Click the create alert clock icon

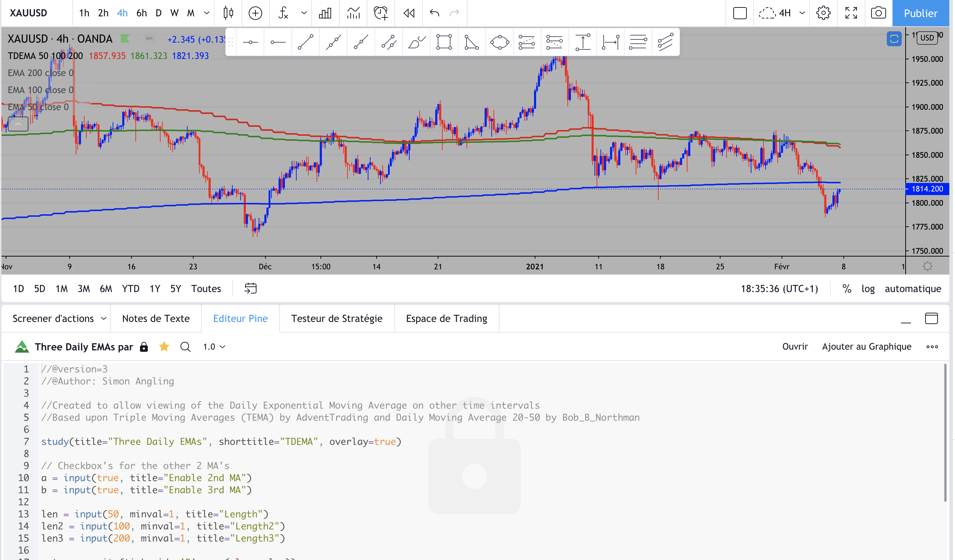point(381,13)
